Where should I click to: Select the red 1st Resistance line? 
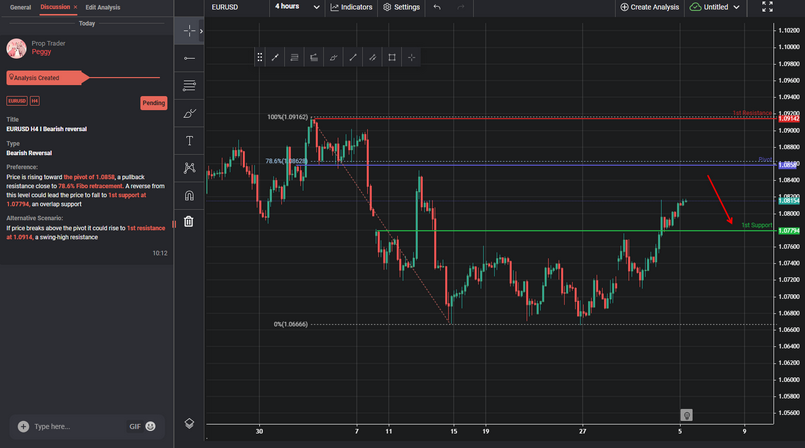[x=544, y=119]
